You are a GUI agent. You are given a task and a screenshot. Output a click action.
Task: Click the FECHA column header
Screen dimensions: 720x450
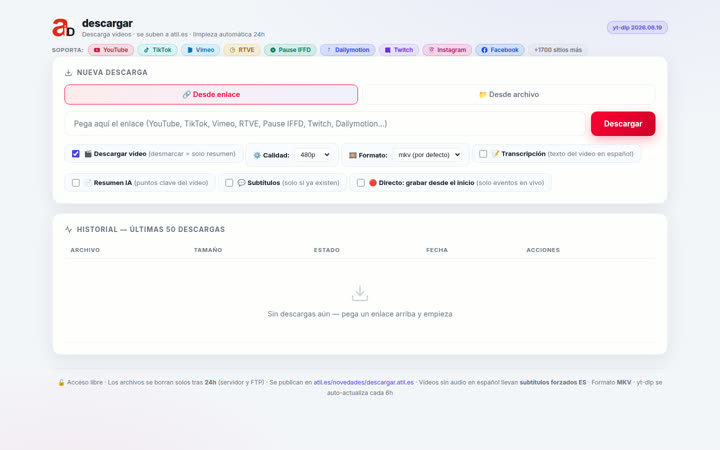pos(437,250)
